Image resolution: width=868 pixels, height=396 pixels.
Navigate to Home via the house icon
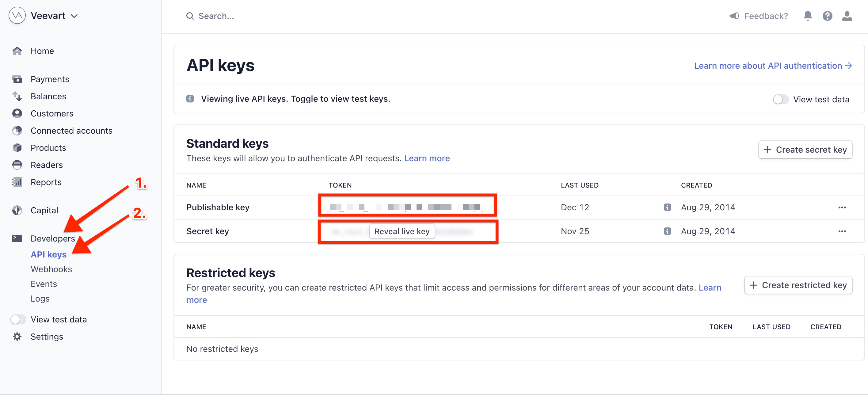point(17,51)
